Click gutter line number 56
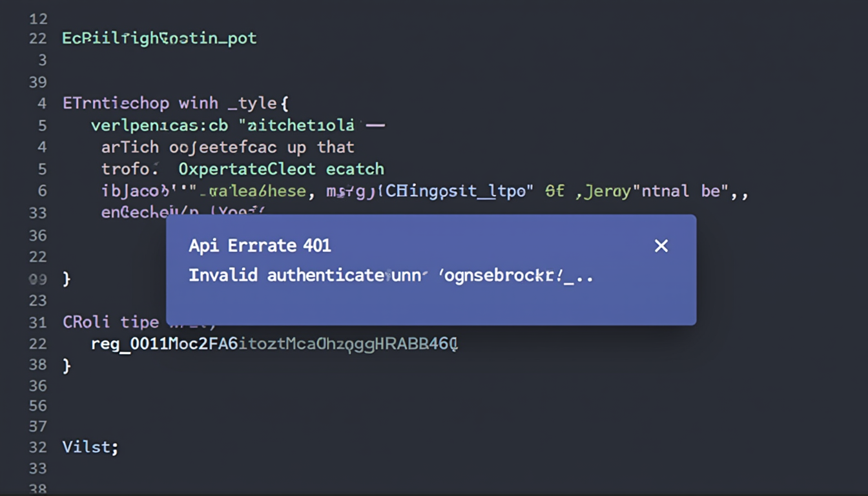Image resolution: width=868 pixels, height=496 pixels. [38, 406]
